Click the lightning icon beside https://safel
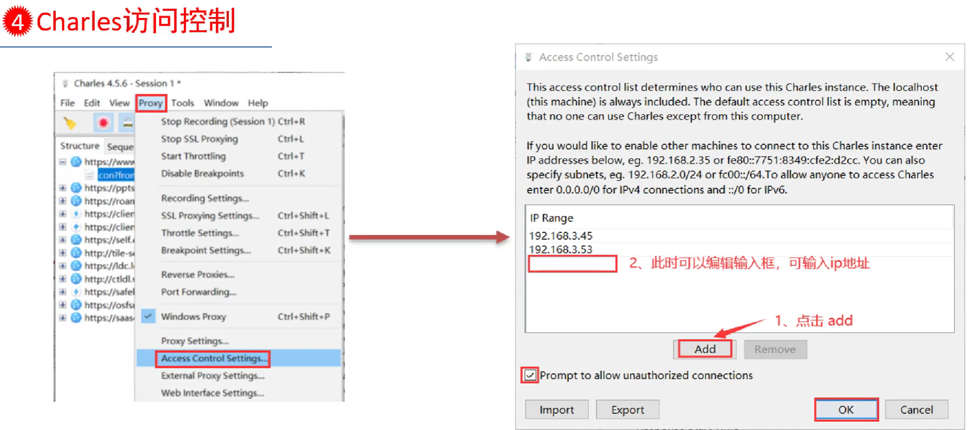The width and height of the screenshot is (980, 430). coord(76,292)
